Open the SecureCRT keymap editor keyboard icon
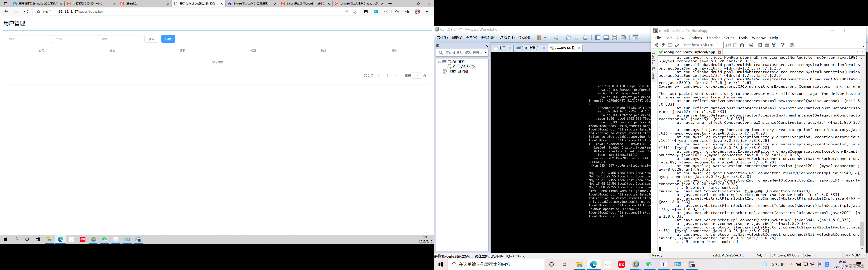This screenshot has width=868, height=270. (767, 45)
